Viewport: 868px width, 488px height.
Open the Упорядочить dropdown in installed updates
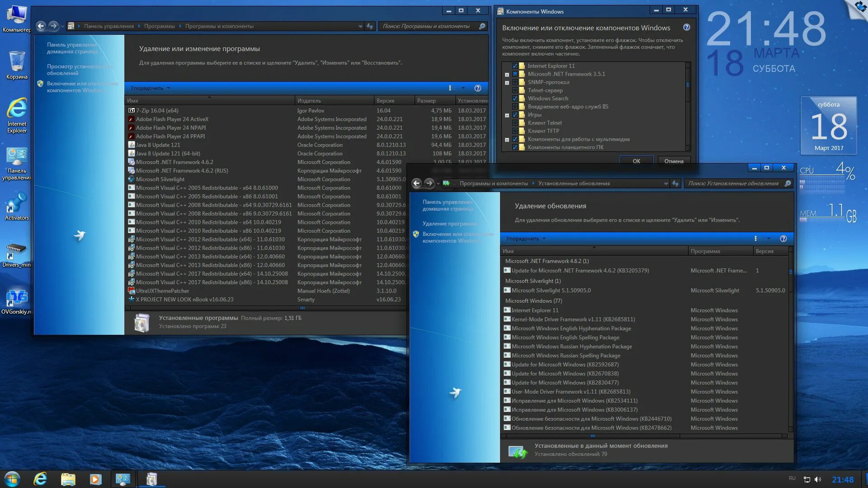(524, 238)
